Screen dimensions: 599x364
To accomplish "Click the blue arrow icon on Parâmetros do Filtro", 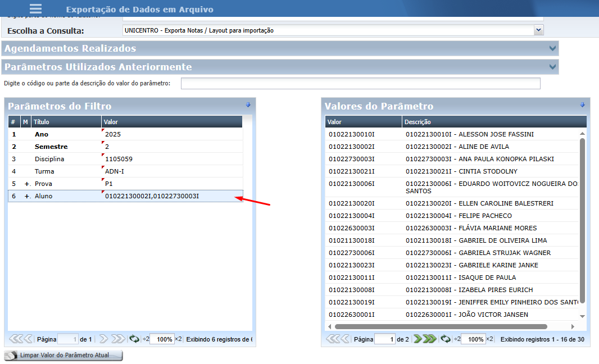I will click(x=248, y=105).
